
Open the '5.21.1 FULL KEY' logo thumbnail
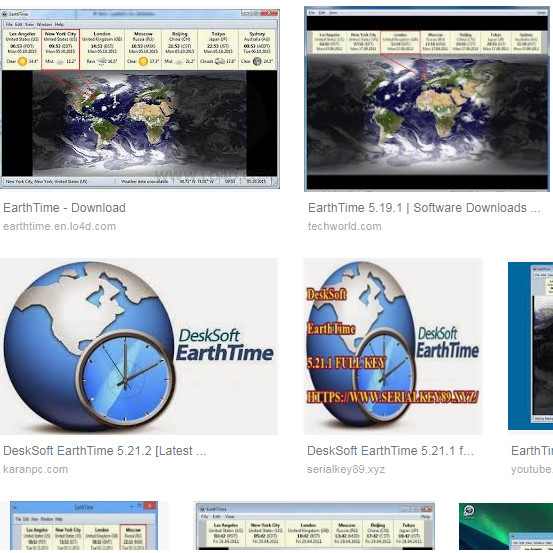click(393, 346)
